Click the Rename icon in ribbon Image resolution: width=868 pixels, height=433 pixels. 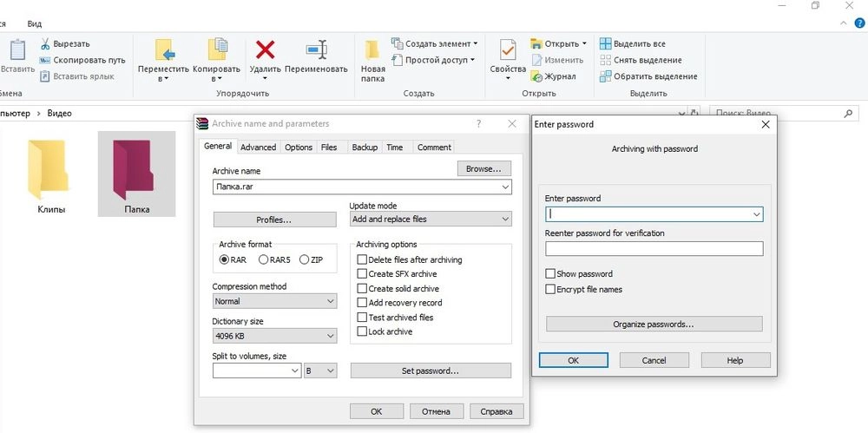pos(316,50)
